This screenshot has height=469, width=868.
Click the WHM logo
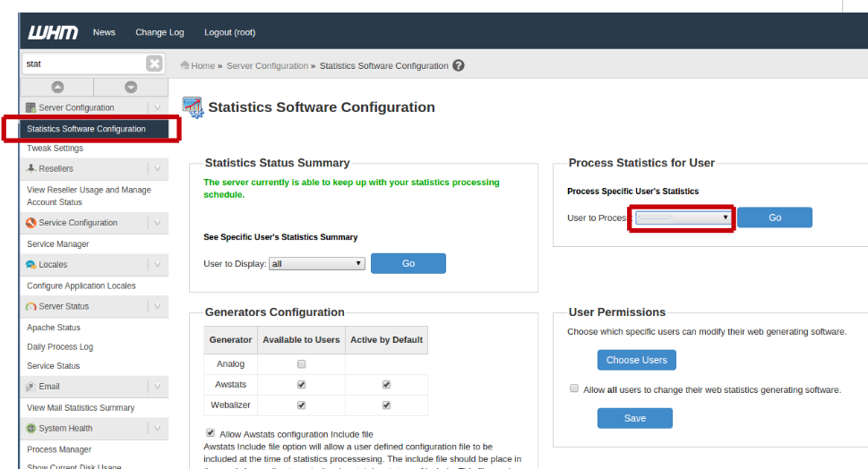(x=53, y=32)
